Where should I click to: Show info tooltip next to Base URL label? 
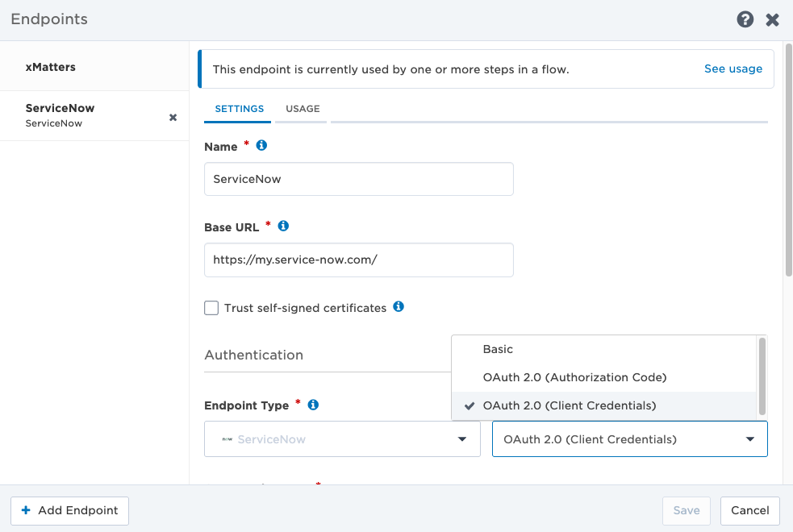coord(283,226)
